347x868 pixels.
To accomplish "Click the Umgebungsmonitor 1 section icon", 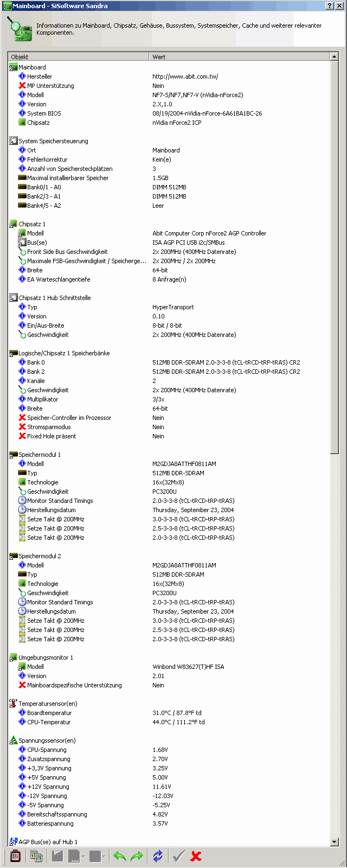I will click(14, 658).
